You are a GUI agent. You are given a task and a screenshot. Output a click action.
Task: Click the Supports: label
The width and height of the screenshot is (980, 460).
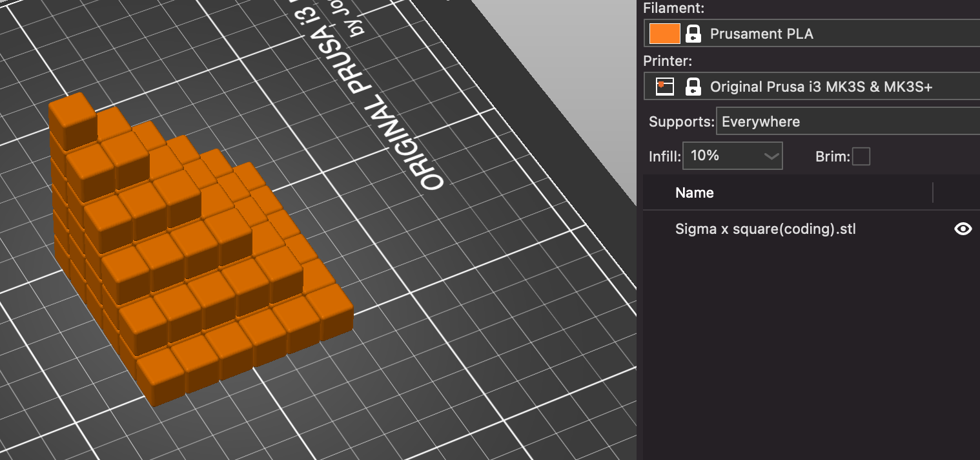point(682,121)
